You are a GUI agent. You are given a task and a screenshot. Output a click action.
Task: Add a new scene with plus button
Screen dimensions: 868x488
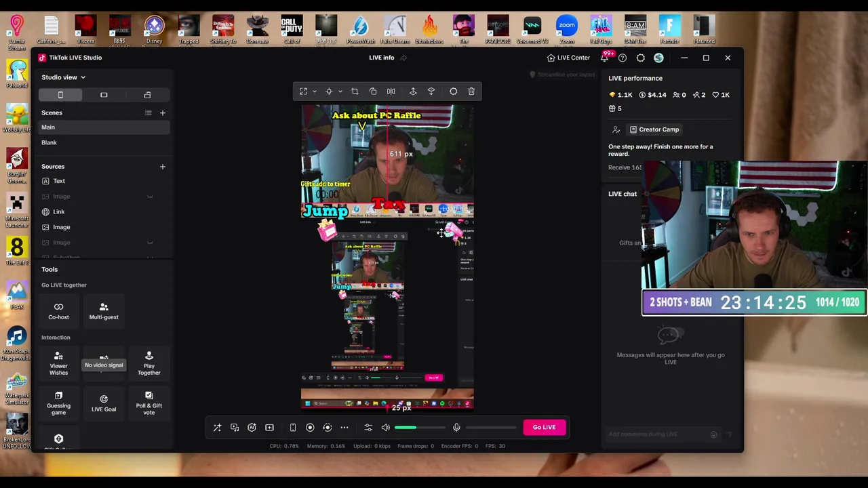162,113
